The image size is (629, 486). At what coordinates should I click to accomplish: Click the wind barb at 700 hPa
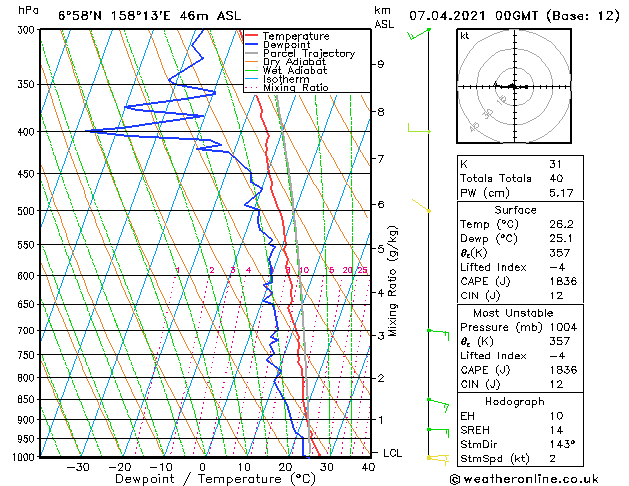(x=438, y=334)
